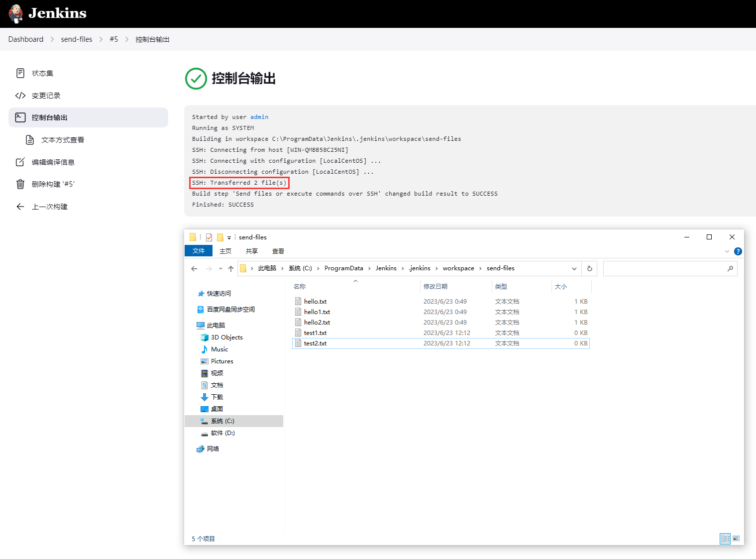Screen dimensions: 756x559
Task: Click the 文本方式查看 document icon
Action: [30, 140]
